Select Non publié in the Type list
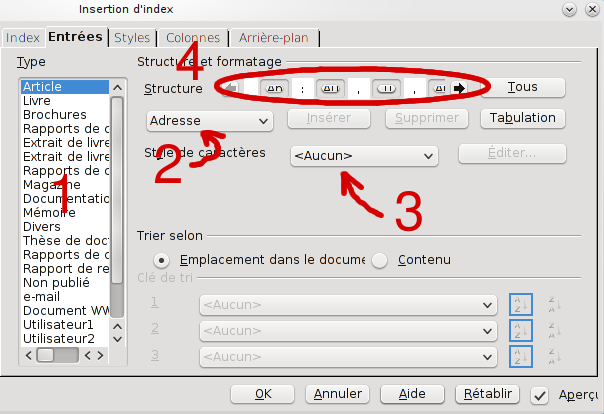604x414 pixels. click(x=65, y=283)
